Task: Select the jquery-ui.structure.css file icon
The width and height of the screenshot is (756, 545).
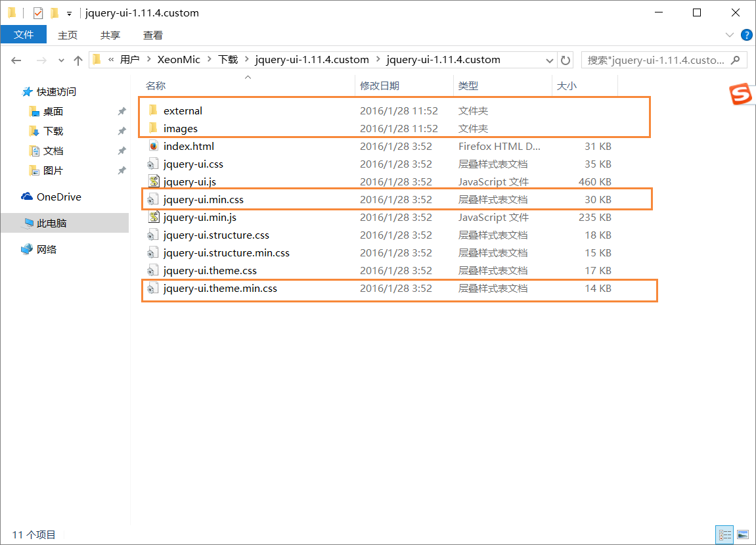Action: (x=153, y=235)
